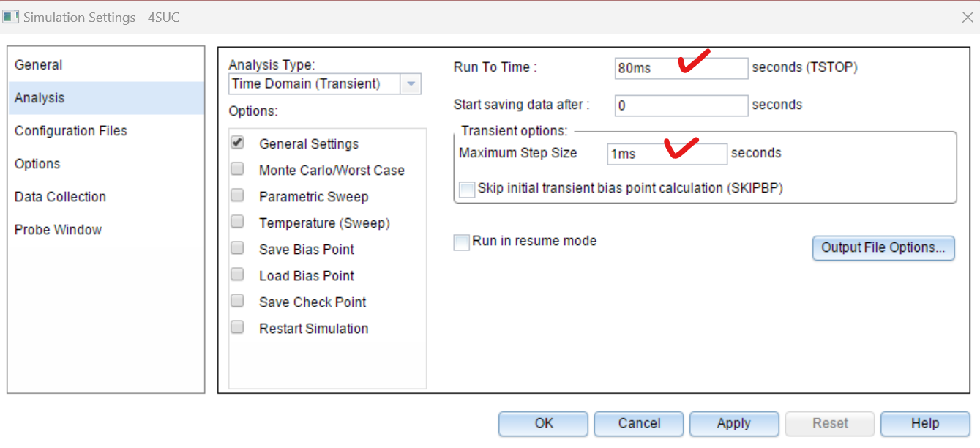Screen dimensions: 980x448
Task: Click the Load Bias Point label
Action: [x=307, y=276]
